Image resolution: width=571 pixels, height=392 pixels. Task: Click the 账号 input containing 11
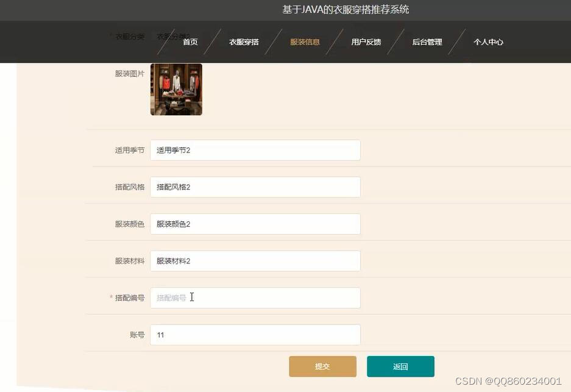point(255,335)
